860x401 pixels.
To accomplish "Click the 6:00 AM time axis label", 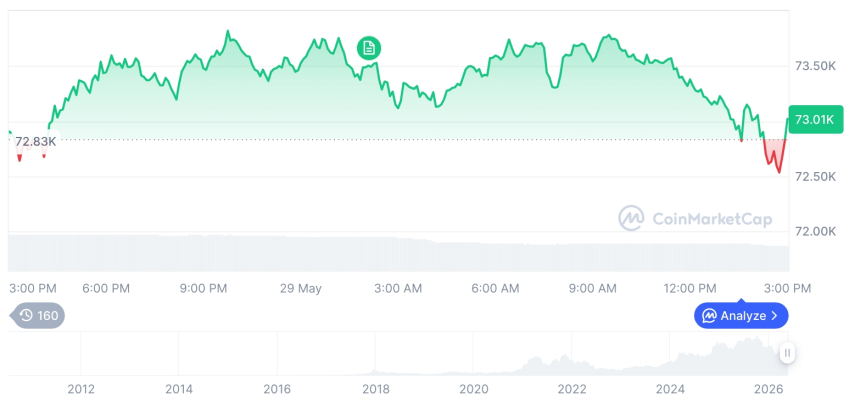I will click(x=495, y=289).
